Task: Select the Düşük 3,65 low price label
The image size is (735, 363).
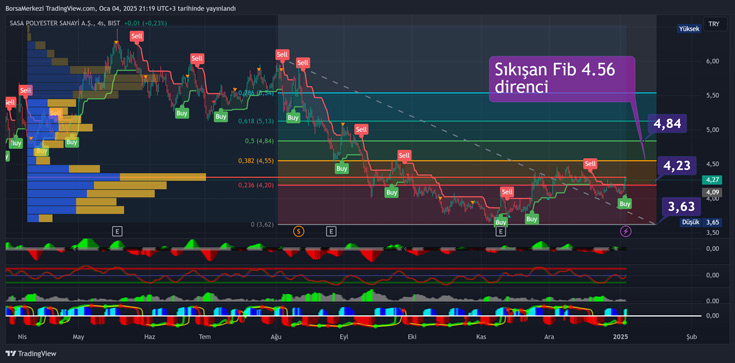Action: click(x=701, y=222)
